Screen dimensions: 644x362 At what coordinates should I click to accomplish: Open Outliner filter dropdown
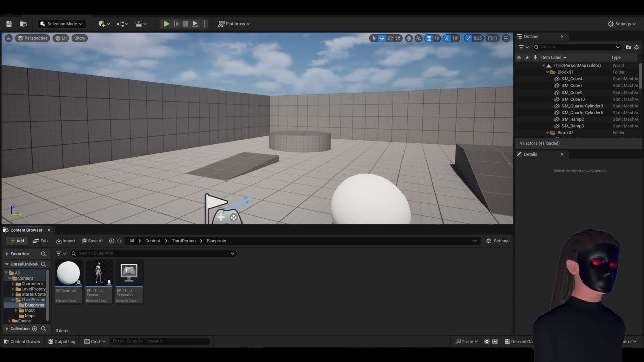point(524,47)
